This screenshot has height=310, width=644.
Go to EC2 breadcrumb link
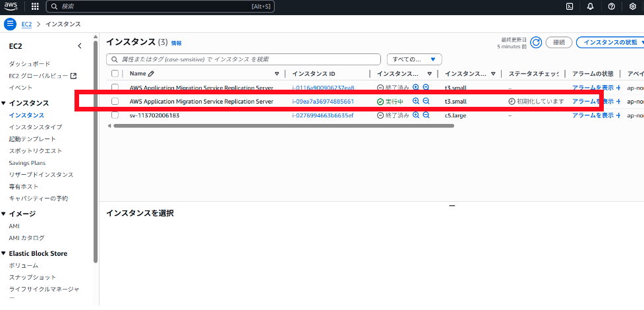tap(27, 24)
